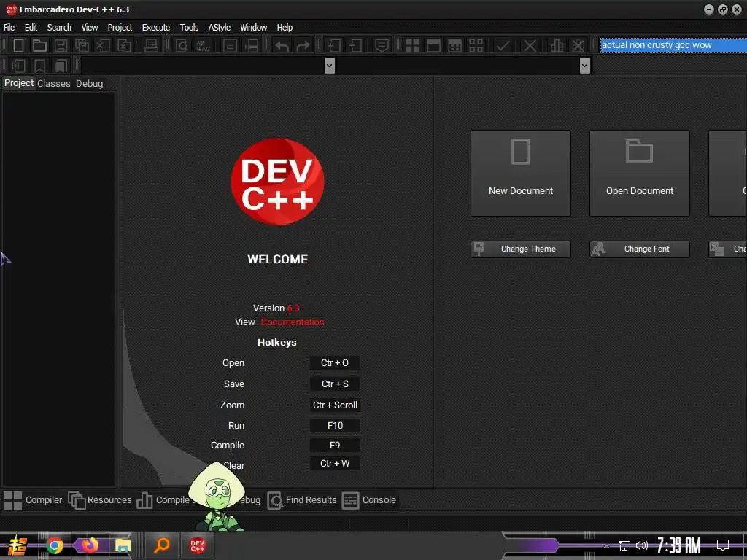Image resolution: width=747 pixels, height=560 pixels.
Task: Click the red 6.3 version link
Action: pyautogui.click(x=293, y=308)
